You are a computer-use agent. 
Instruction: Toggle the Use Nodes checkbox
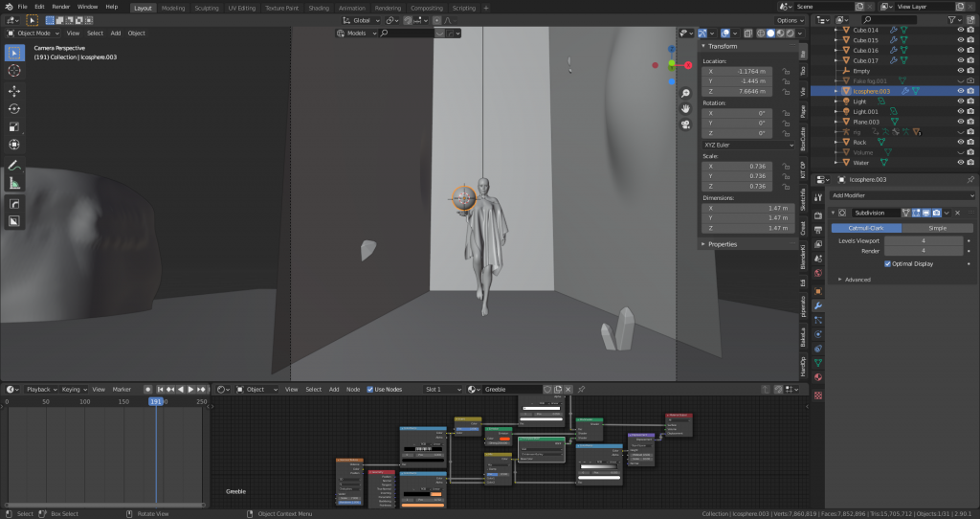370,390
